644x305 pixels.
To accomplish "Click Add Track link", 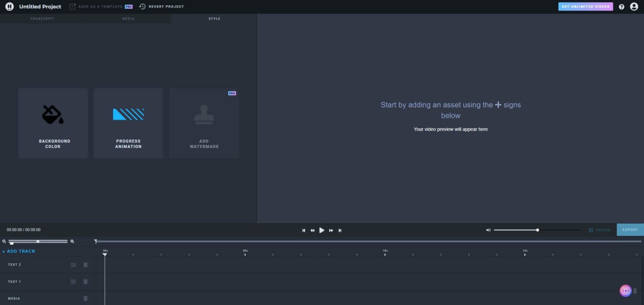I will (19, 251).
